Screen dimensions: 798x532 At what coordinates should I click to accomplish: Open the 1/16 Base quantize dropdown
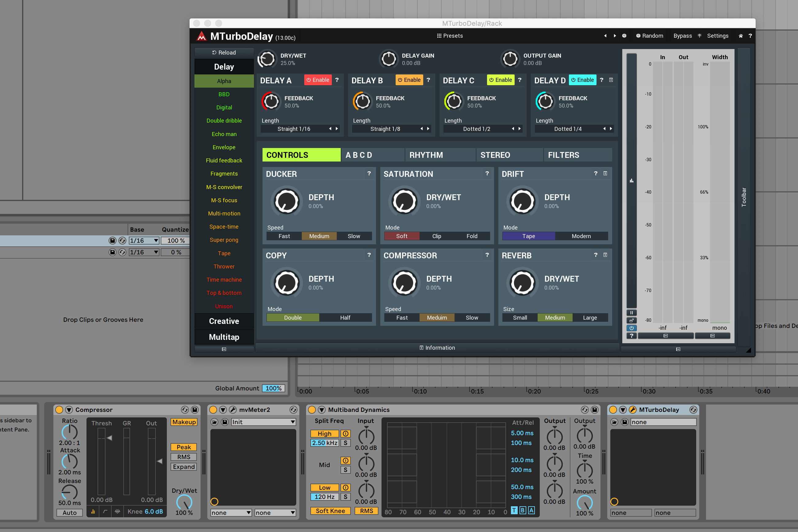[x=144, y=240]
